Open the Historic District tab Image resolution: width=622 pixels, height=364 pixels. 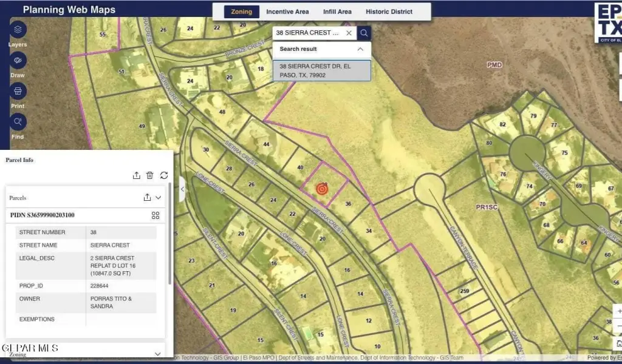point(389,12)
